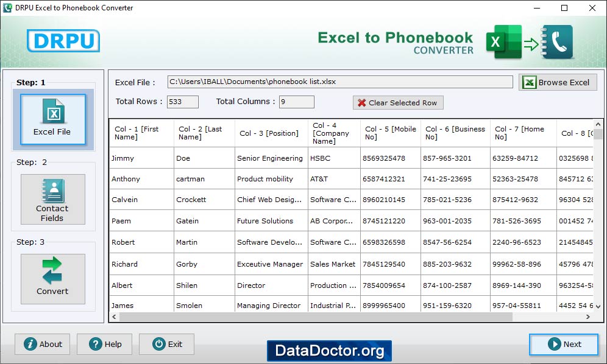This screenshot has width=607, height=364.
Task: Select the 'Future Solutions' position cell
Action: click(271, 221)
